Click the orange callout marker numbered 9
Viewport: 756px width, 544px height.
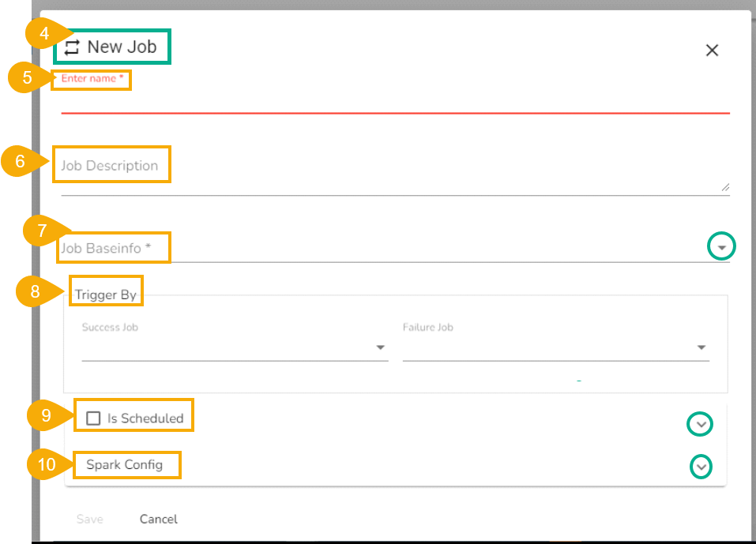click(x=46, y=415)
